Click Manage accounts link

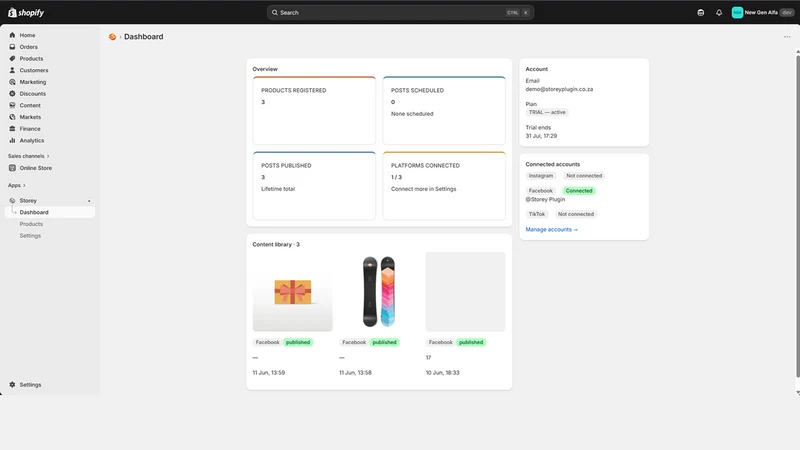552,230
